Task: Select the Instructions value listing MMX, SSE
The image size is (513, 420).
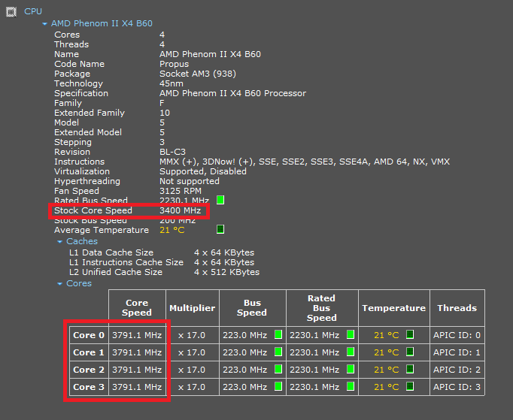Action: click(305, 162)
